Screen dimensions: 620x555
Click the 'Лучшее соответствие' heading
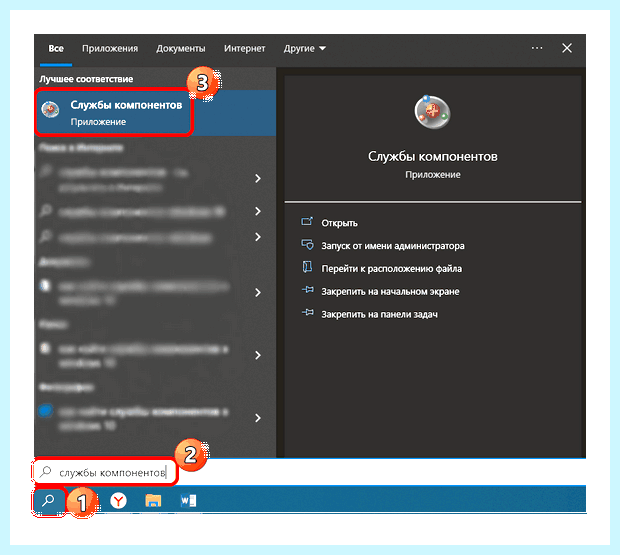tap(86, 79)
